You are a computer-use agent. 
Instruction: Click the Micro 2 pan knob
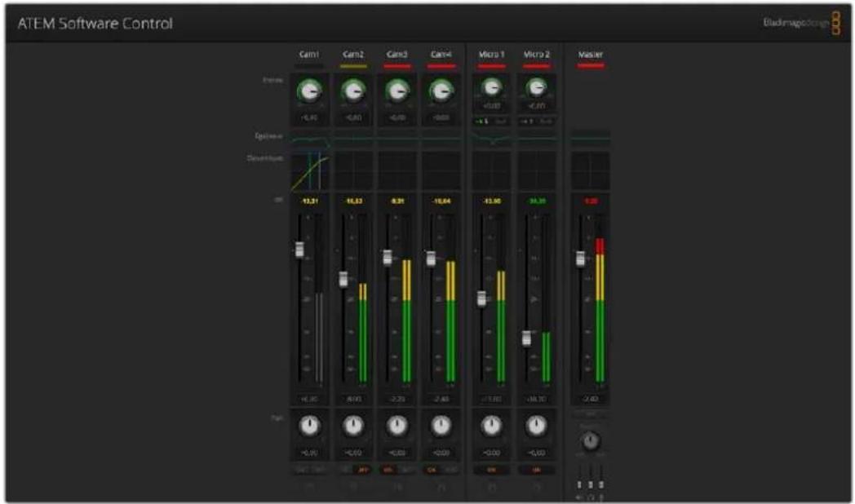pyautogui.click(x=537, y=426)
